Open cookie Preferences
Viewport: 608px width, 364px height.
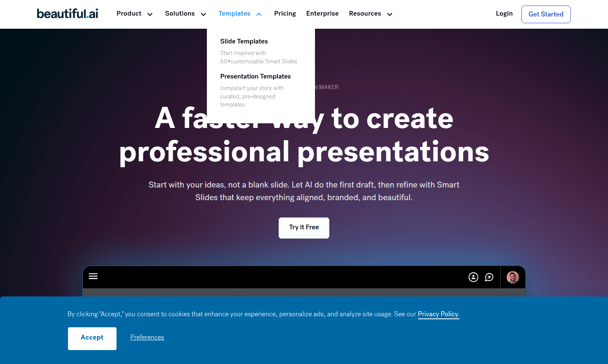[147, 337]
